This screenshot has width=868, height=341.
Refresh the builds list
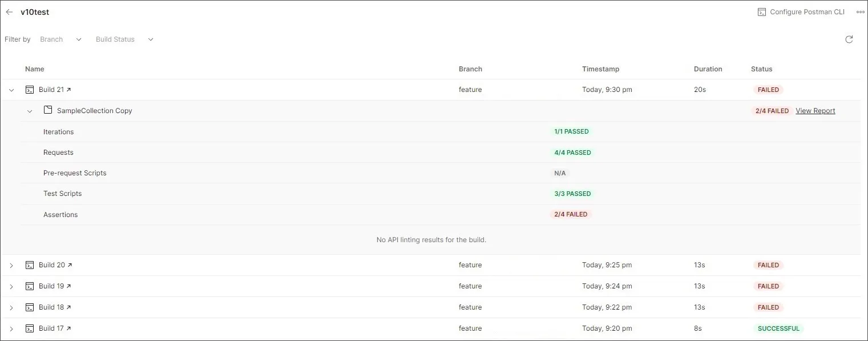click(x=849, y=39)
